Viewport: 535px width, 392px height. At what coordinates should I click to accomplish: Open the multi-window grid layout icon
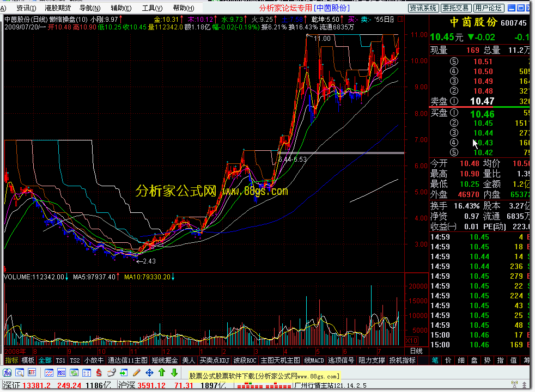86,372
